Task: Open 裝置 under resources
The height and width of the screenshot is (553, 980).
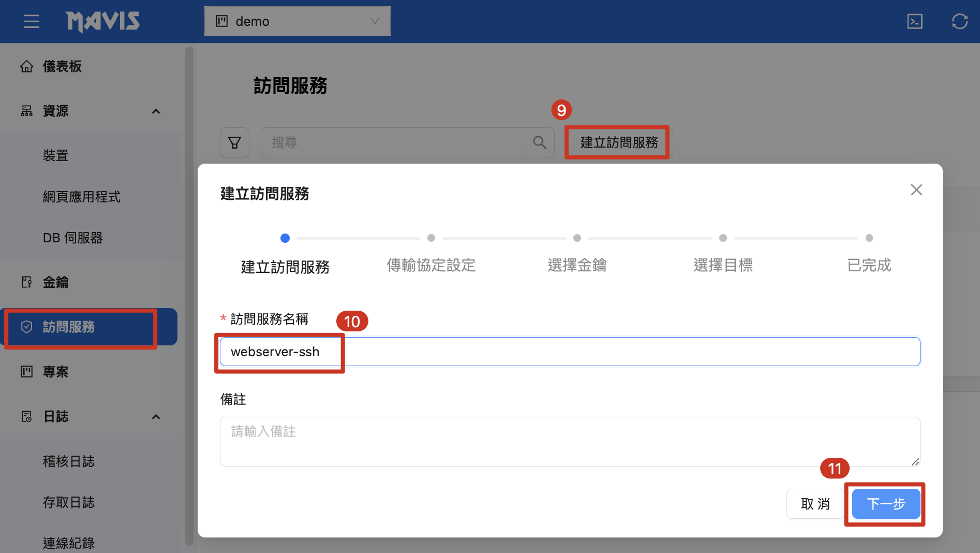Action: coord(55,155)
